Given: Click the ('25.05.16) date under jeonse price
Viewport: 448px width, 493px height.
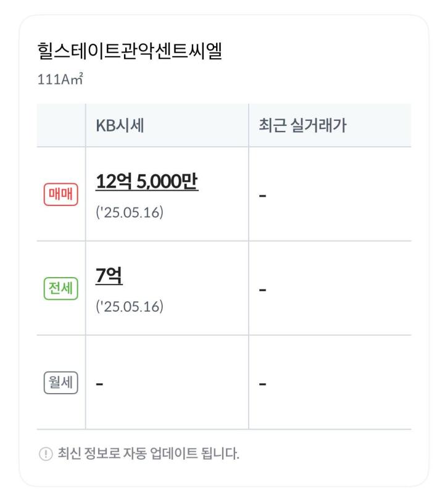Looking at the screenshot, I should click(x=130, y=306).
